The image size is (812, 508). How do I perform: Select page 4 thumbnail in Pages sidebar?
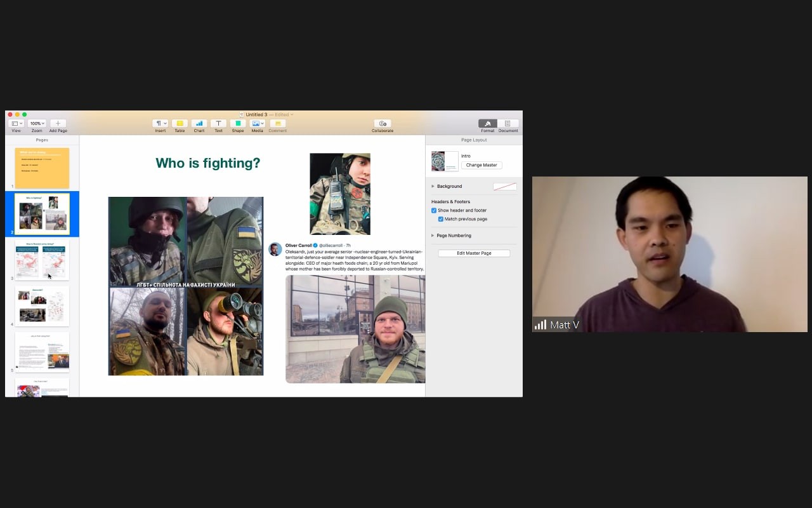pos(42,306)
